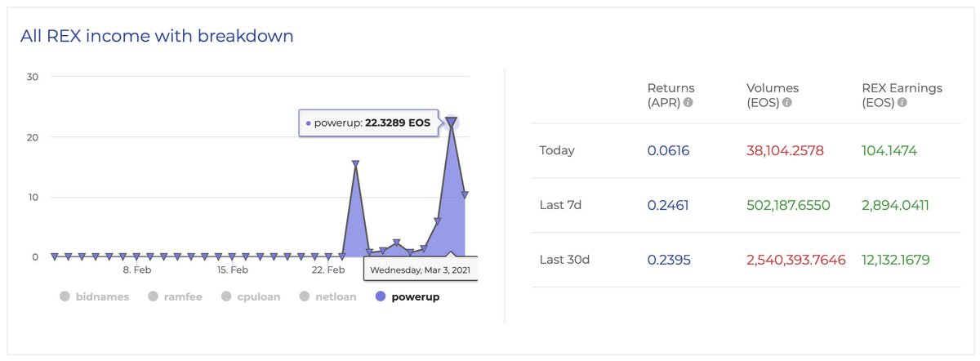Screen dimensions: 980x361
Task: Click the info icon beside Volumes (EOS)
Action: pyautogui.click(x=787, y=104)
